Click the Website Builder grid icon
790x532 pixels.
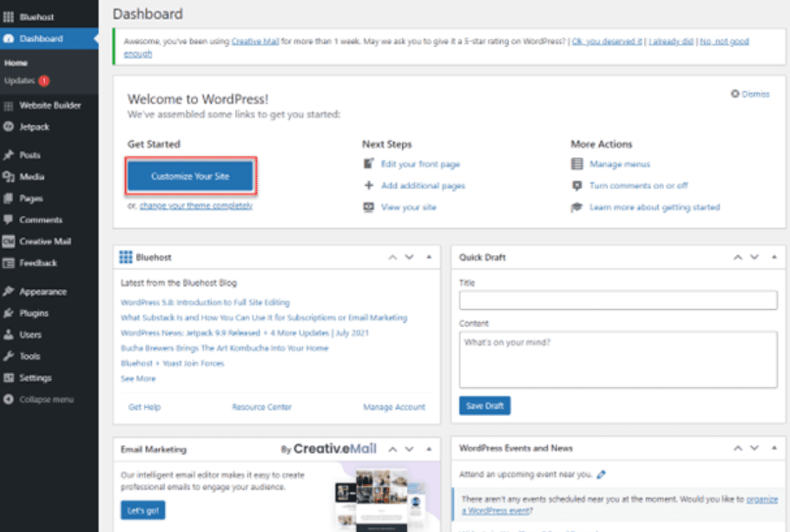point(9,106)
